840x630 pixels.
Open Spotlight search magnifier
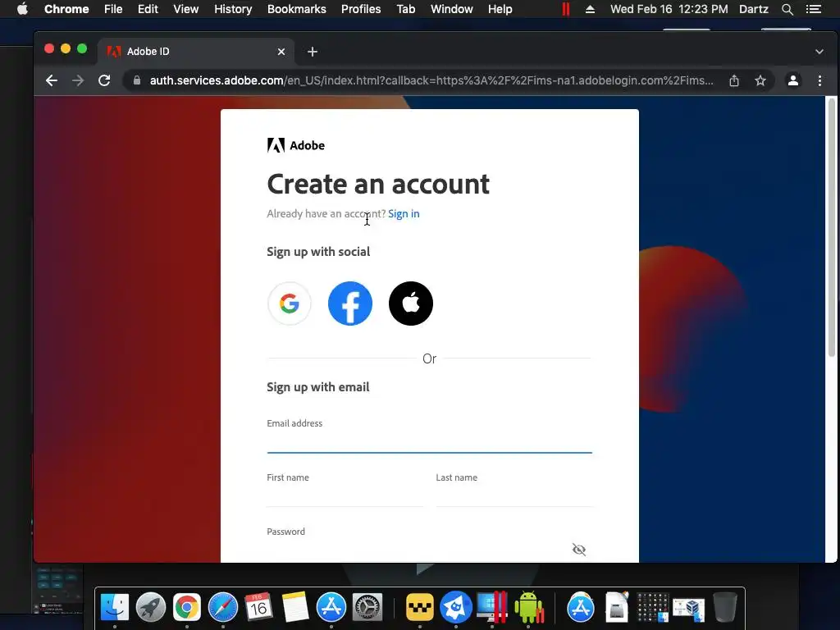point(787,9)
